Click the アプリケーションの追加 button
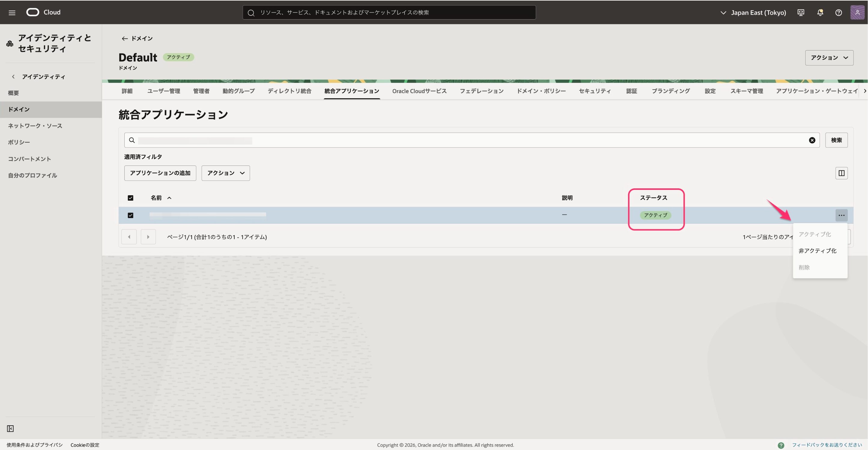The image size is (868, 450). point(160,173)
